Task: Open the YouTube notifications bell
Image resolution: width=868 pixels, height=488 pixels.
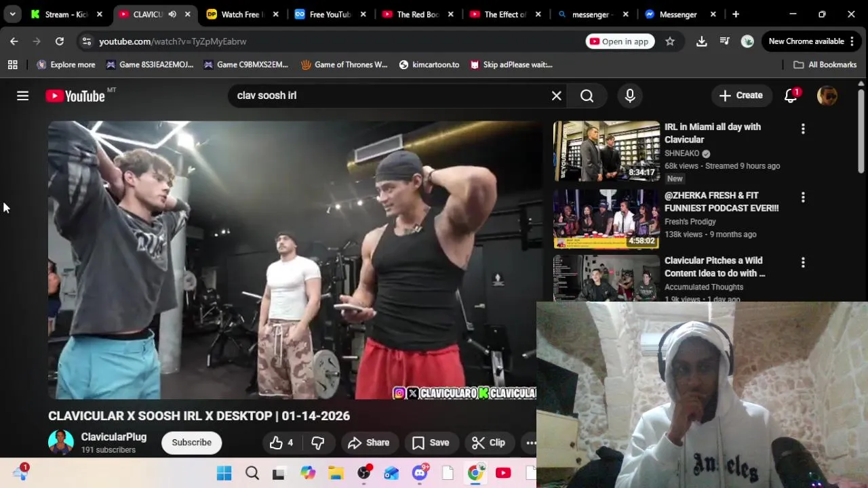Action: [x=791, y=96]
